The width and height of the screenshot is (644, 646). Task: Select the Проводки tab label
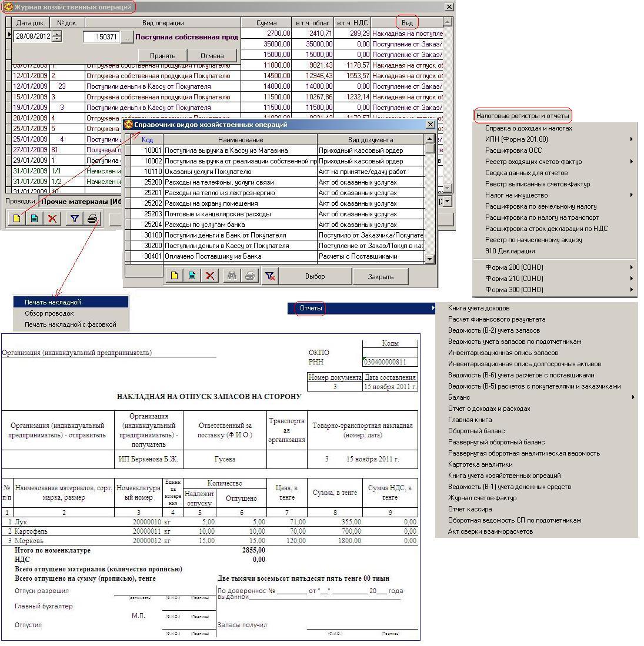[x=20, y=201]
